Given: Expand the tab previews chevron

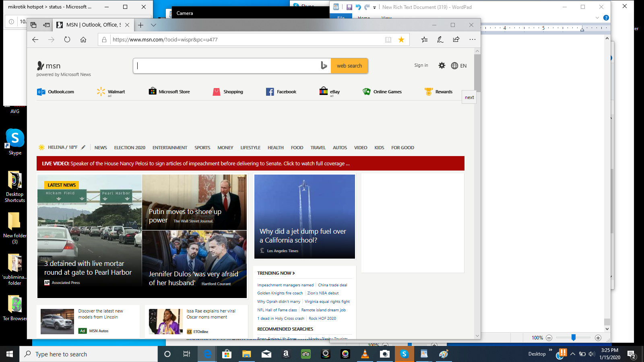Looking at the screenshot, I should 153,25.
